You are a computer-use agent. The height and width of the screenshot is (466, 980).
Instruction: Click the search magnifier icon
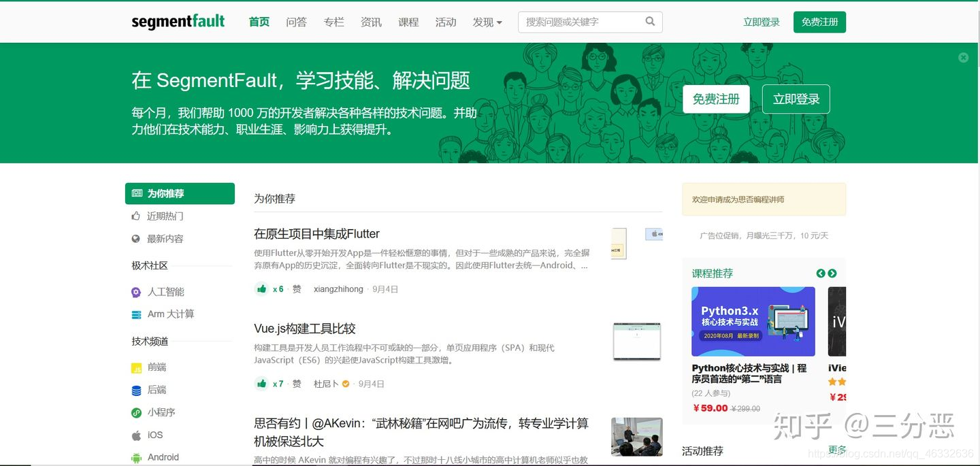click(650, 22)
